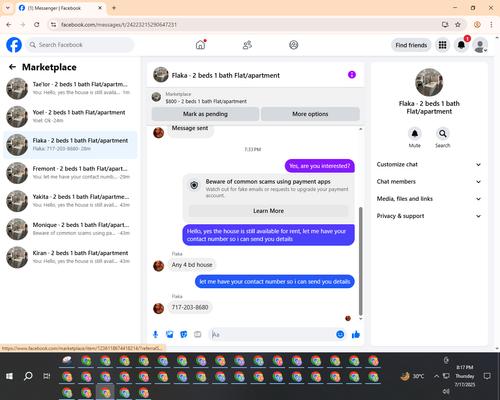Open the Kiran conversation
This screenshot has width=500, height=400.
[70, 257]
